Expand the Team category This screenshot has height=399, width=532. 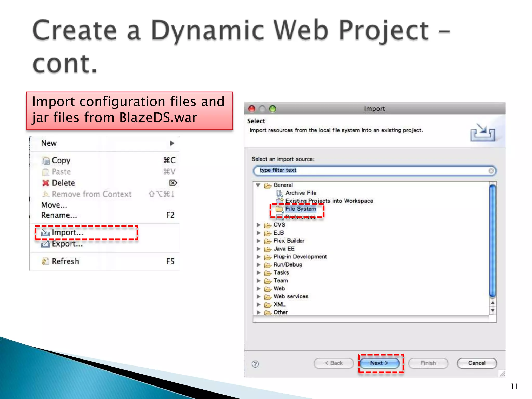pyautogui.click(x=258, y=281)
